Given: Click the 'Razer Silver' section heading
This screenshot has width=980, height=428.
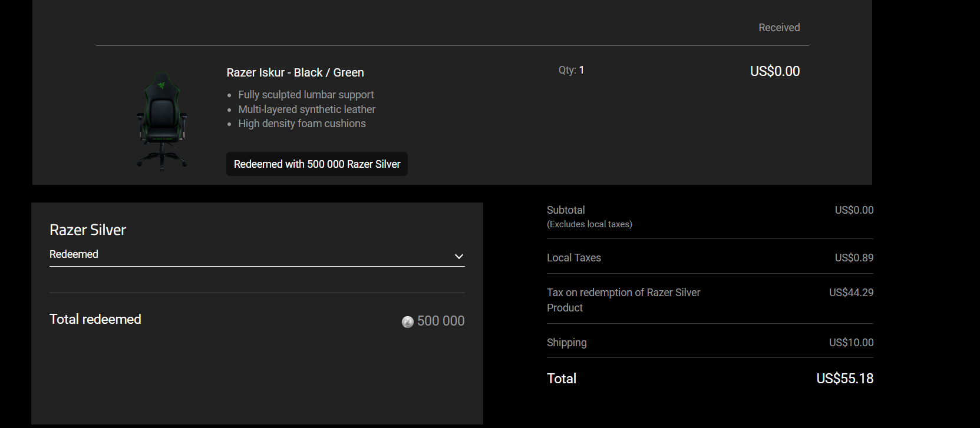Looking at the screenshot, I should (x=88, y=230).
